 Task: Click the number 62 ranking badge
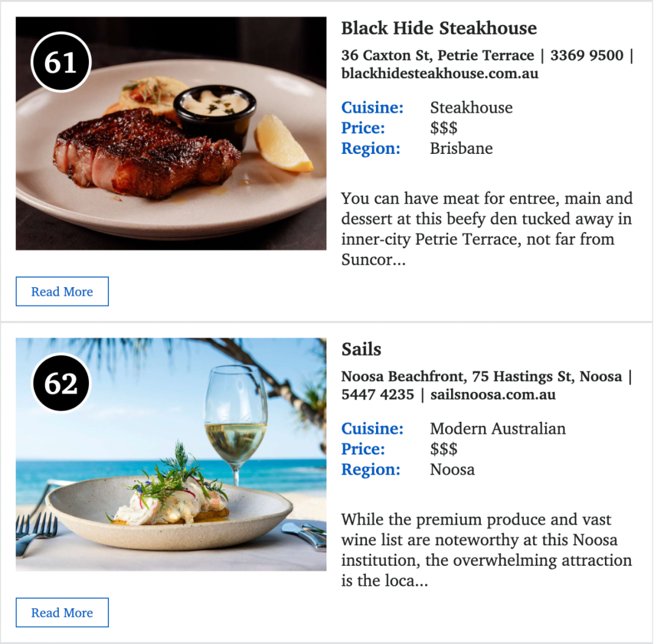point(61,383)
